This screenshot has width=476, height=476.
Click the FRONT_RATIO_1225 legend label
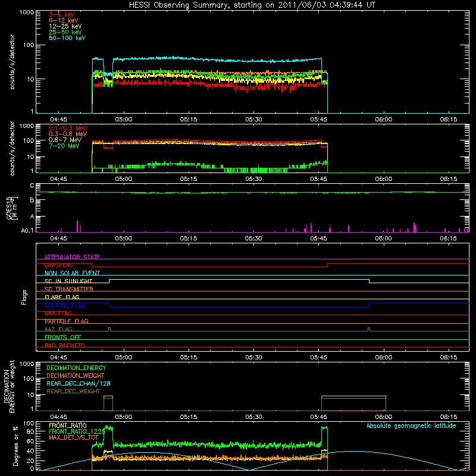[x=77, y=431]
